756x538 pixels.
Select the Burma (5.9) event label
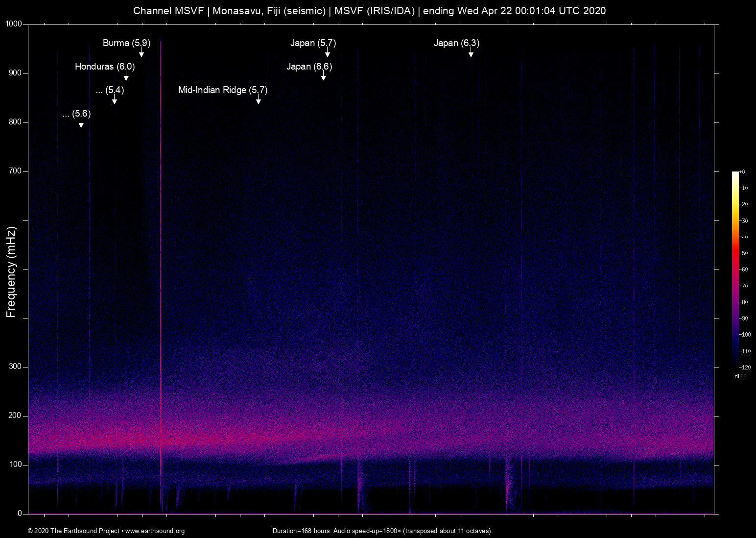[126, 43]
